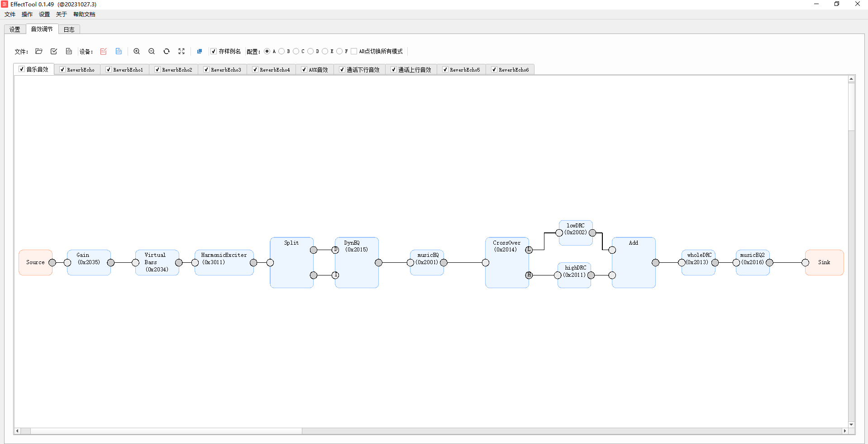
Task: Select configuration radio button F
Action: tap(339, 51)
